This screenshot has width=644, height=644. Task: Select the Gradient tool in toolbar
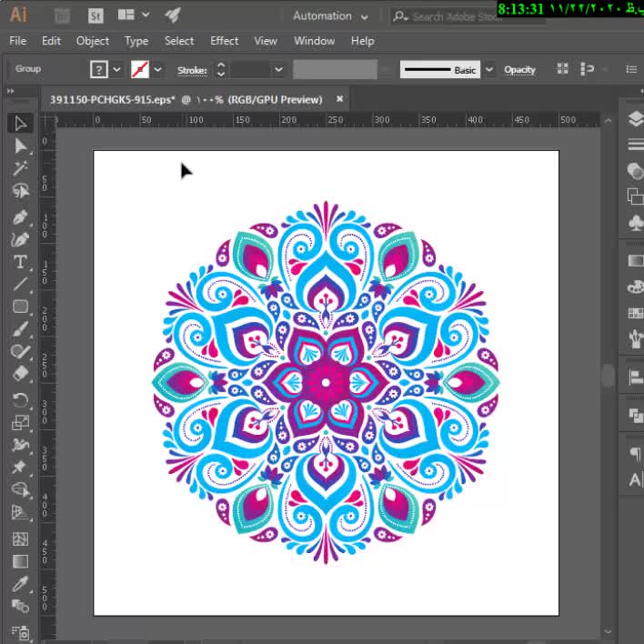[x=21, y=561]
